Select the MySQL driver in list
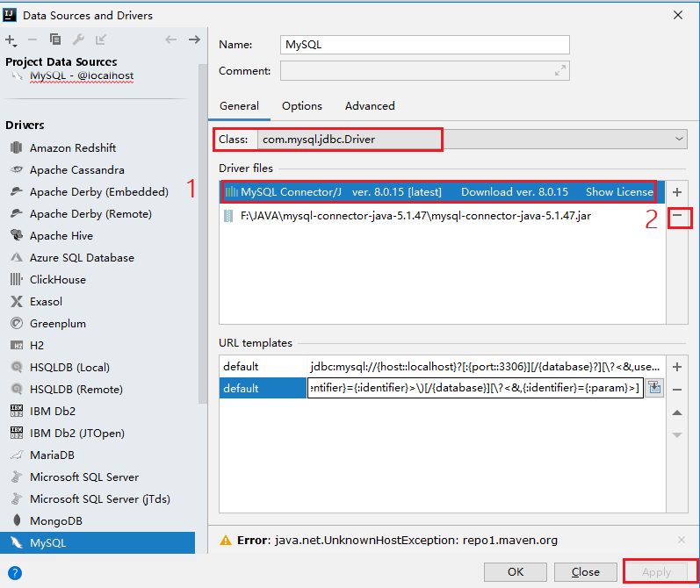The image size is (700, 588). pyautogui.click(x=97, y=543)
